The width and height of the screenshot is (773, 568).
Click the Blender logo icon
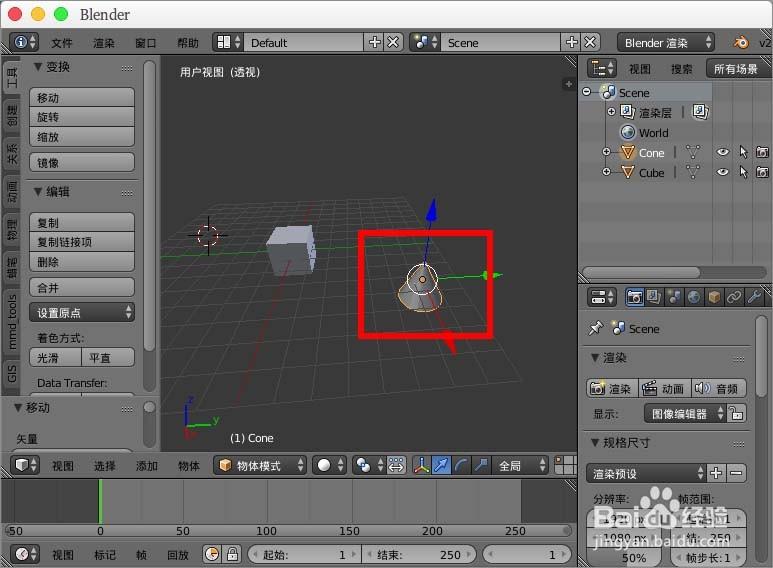coord(741,43)
